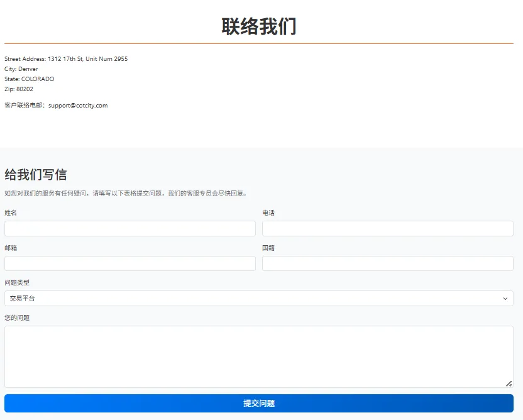Click the 问题类型 dropdown label

tap(17, 282)
